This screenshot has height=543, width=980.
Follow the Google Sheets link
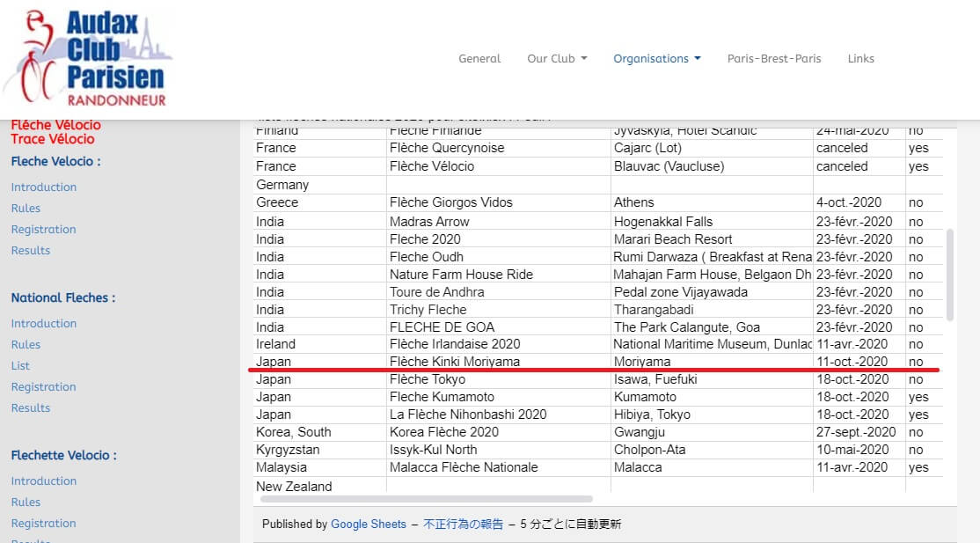[x=368, y=525]
